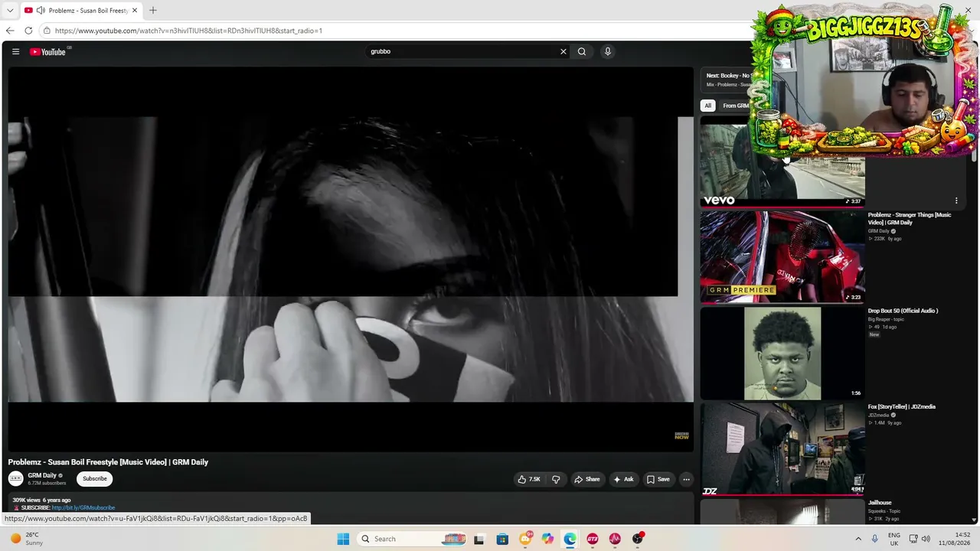The height and width of the screenshot is (551, 980).
Task: Click the Problemz Susan Boil Freestyle video title
Action: (108, 462)
